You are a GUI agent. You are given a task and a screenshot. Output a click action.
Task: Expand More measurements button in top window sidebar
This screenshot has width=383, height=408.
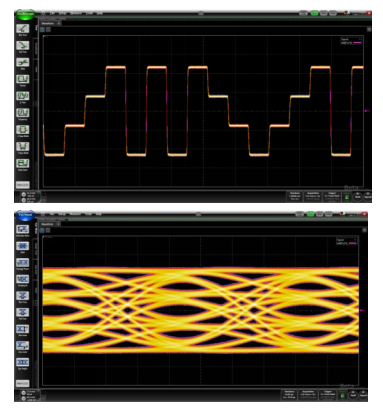point(23,185)
